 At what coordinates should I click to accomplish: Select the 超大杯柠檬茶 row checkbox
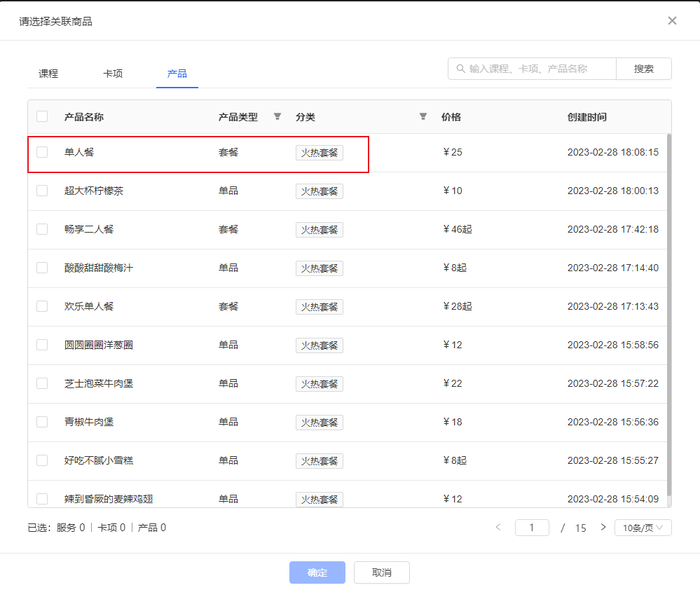click(42, 191)
